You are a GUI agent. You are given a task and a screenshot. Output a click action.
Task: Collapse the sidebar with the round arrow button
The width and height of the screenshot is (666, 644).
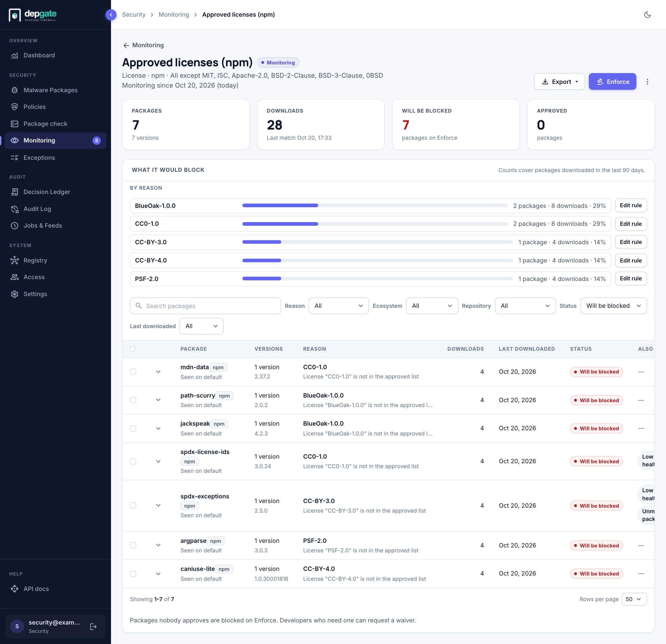tap(111, 14)
